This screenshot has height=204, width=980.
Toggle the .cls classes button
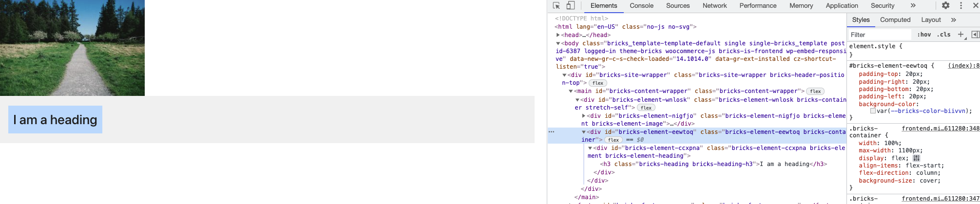click(944, 35)
